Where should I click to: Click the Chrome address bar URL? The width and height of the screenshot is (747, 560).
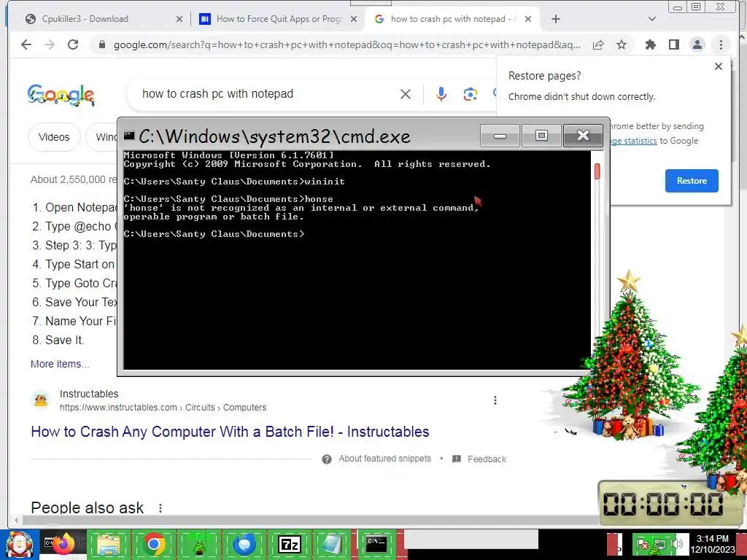(347, 44)
